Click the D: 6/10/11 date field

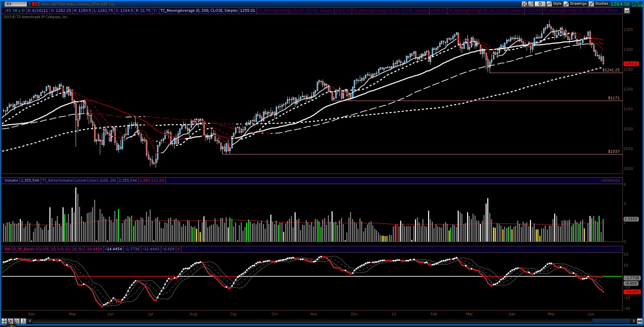pyautogui.click(x=38, y=11)
